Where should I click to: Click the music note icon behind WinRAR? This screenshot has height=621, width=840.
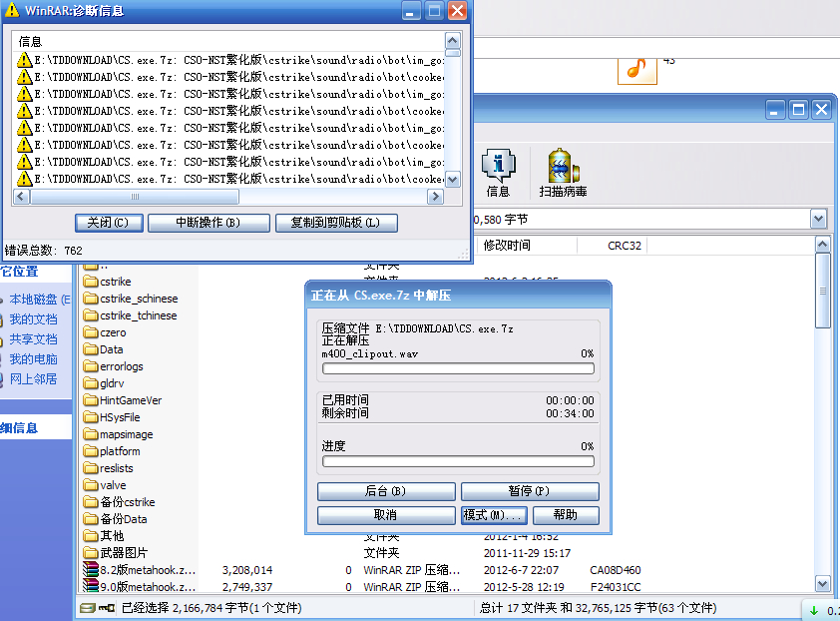tap(636, 70)
